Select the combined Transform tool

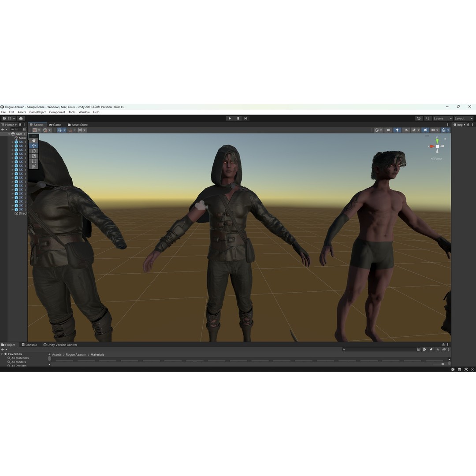33,166
